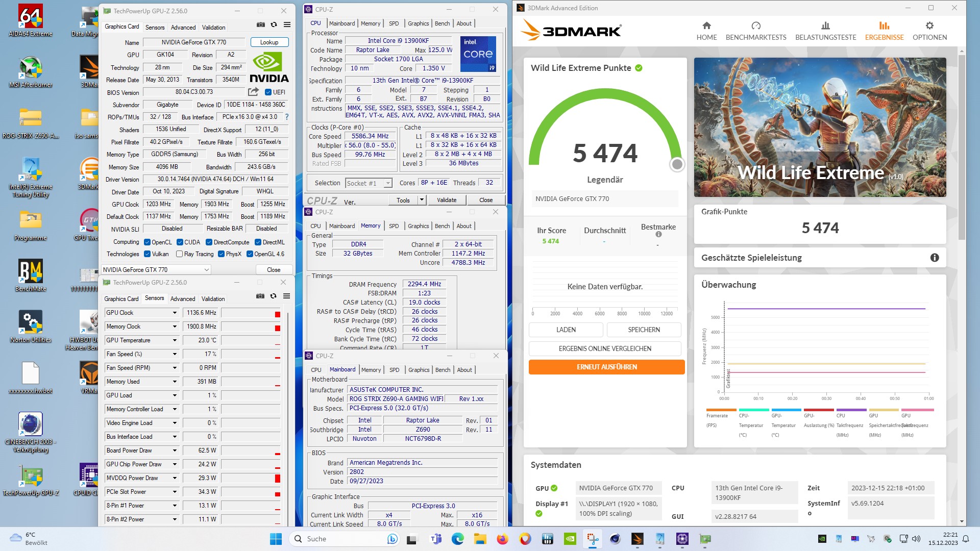Click the Bestmarke info icon
The width and height of the screenshot is (980, 551).
click(x=658, y=235)
